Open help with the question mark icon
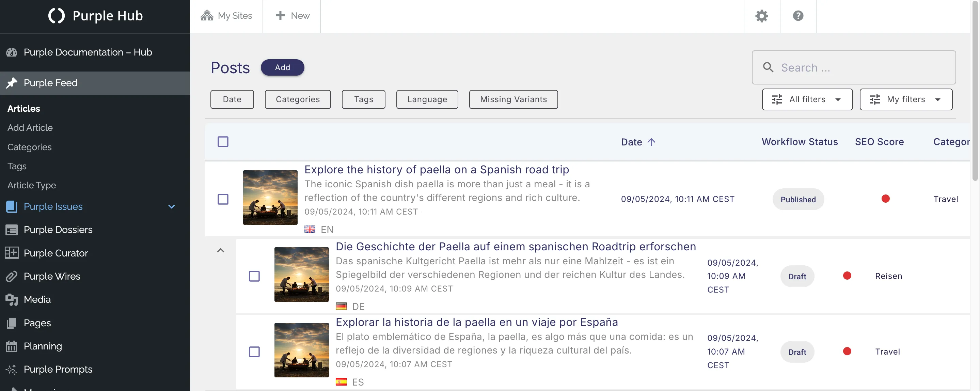The height and width of the screenshot is (391, 980). coord(798,16)
